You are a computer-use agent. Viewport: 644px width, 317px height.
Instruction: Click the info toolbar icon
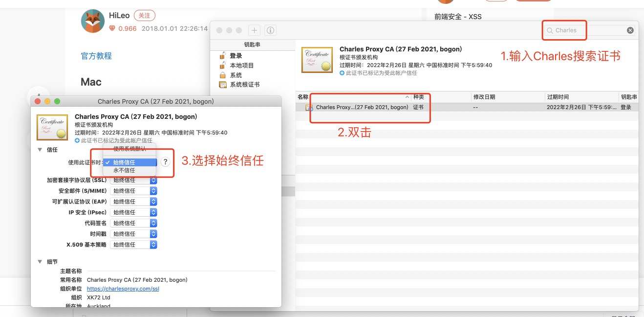[270, 30]
